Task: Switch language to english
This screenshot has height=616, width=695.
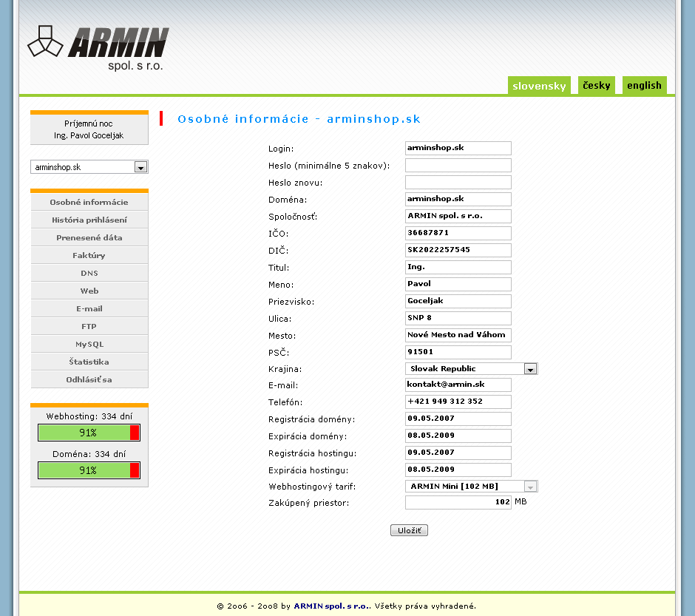Action: pyautogui.click(x=644, y=86)
